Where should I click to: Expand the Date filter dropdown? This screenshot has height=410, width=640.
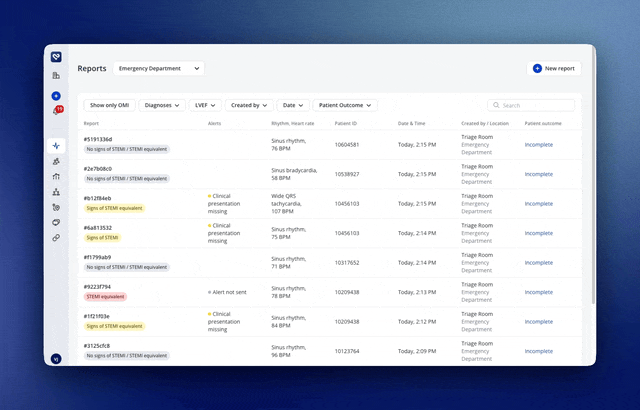pos(293,105)
